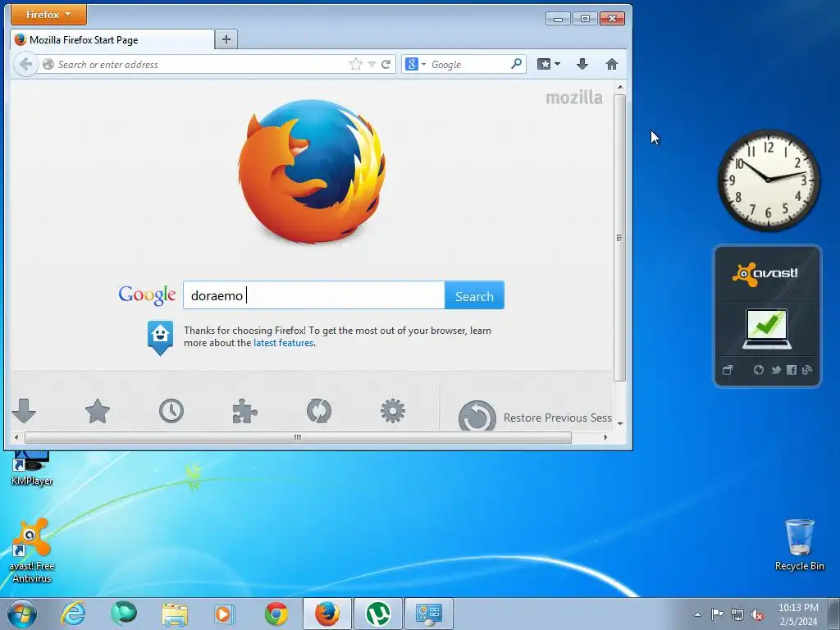Click the Twitter icon in avast gadget

[x=776, y=370]
